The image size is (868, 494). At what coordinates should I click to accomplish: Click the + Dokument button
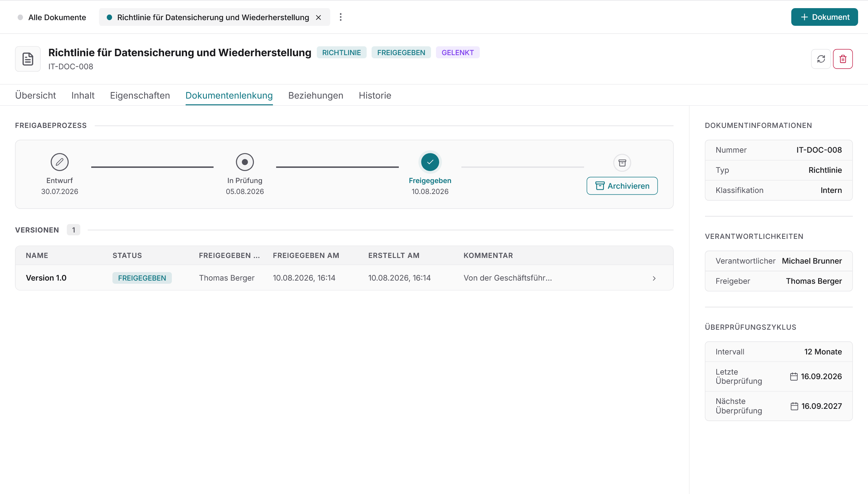[825, 17]
